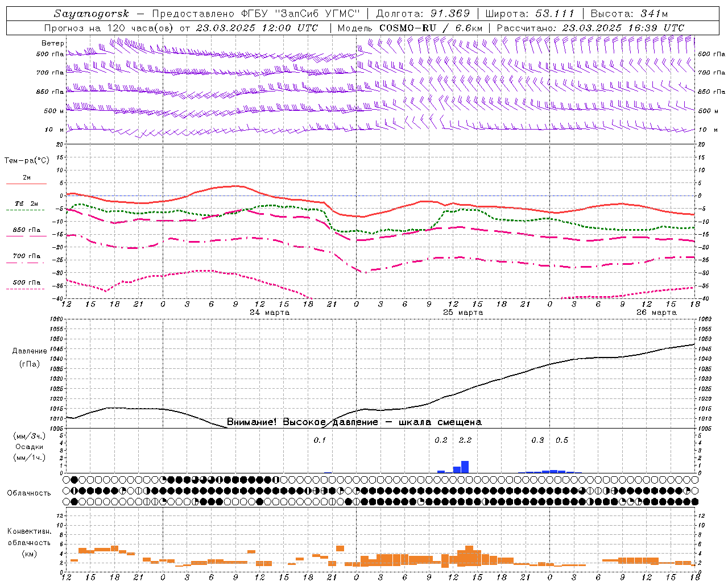Select the '24 марта' date label
728x582 pixels.
click(x=270, y=312)
